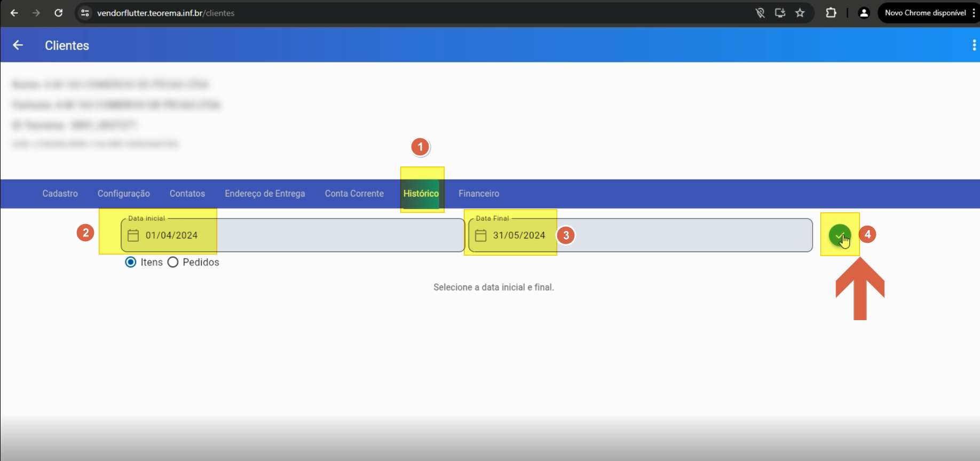The height and width of the screenshot is (461, 980).
Task: Open the Chrome profile avatar icon
Action: coord(864,13)
